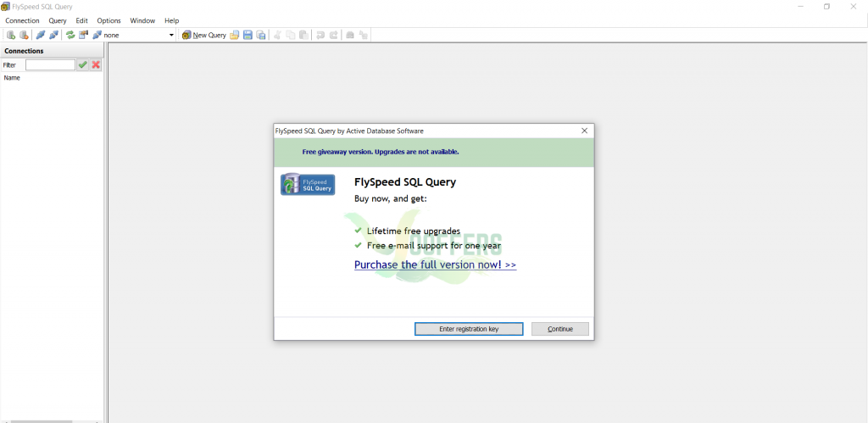
Task: Click the add new connection icon
Action: pyautogui.click(x=10, y=35)
